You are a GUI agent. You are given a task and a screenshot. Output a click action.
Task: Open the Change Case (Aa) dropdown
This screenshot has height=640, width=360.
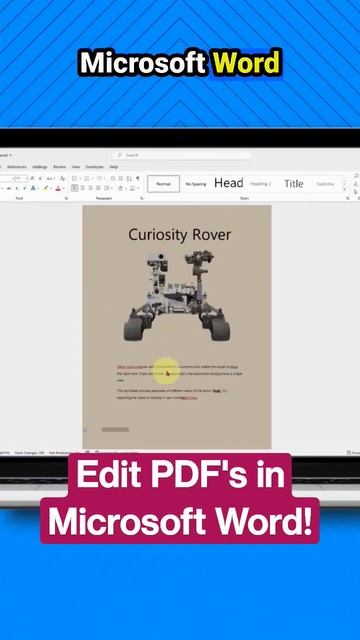point(51,178)
